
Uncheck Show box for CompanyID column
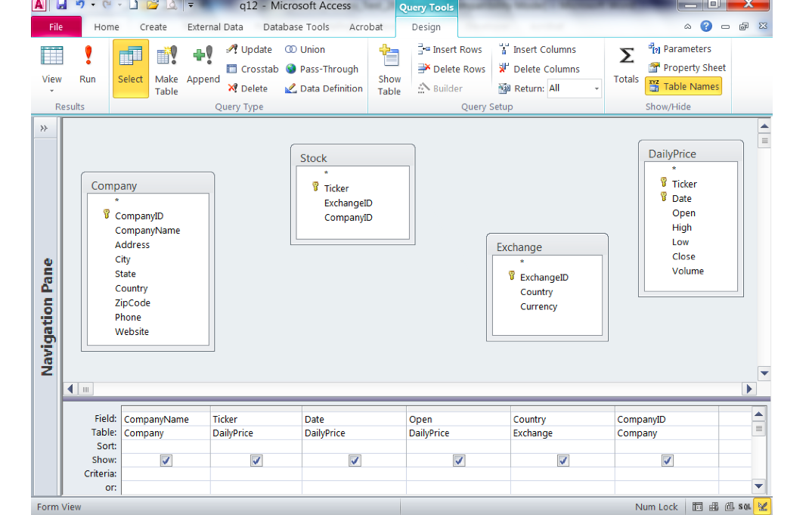(667, 461)
